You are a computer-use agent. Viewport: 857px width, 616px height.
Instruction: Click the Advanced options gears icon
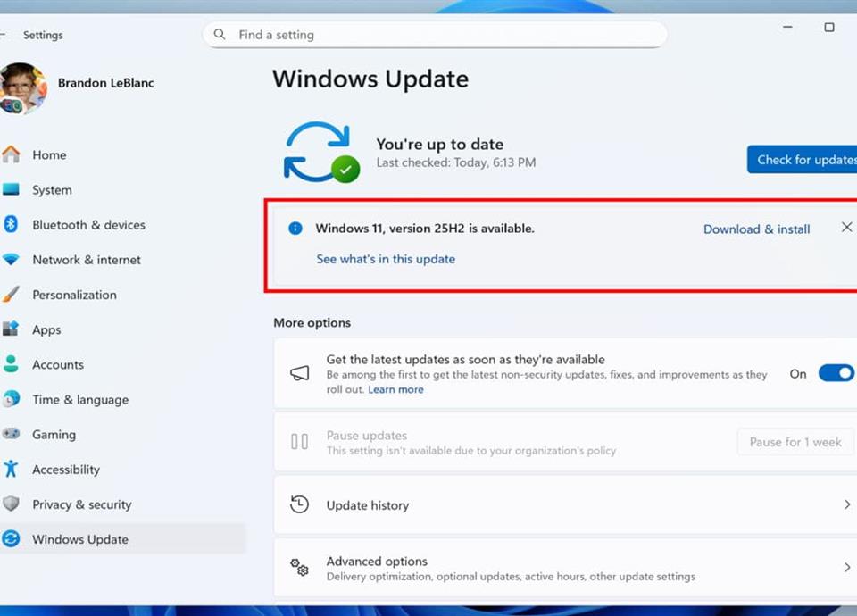click(300, 568)
